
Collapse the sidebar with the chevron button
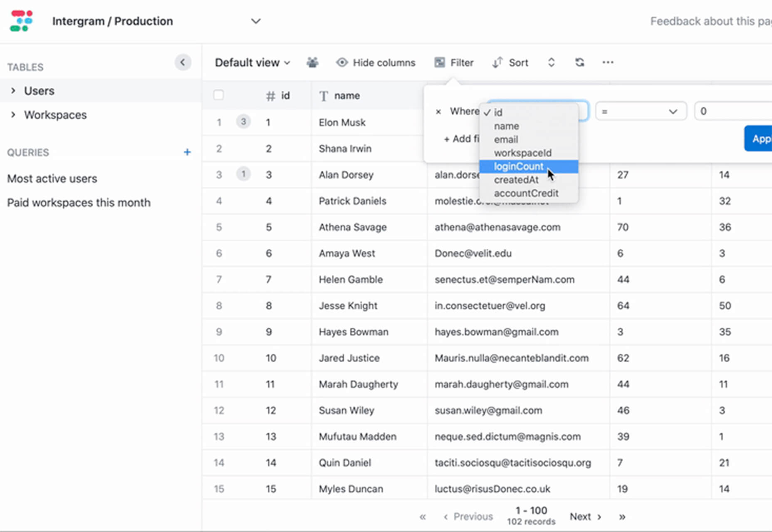point(183,62)
